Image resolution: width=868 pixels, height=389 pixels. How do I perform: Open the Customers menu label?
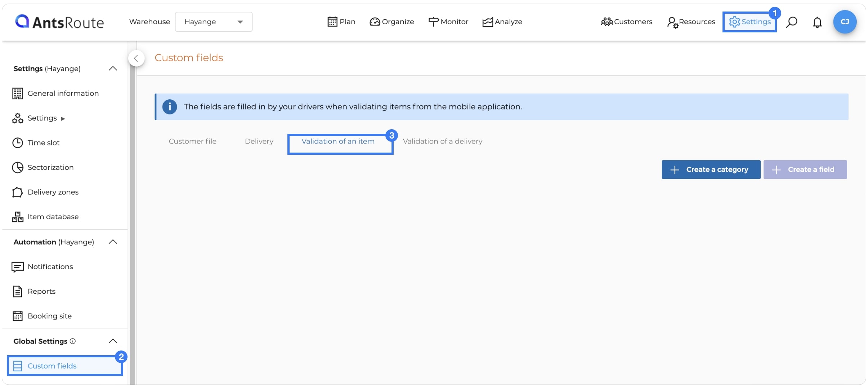(633, 22)
